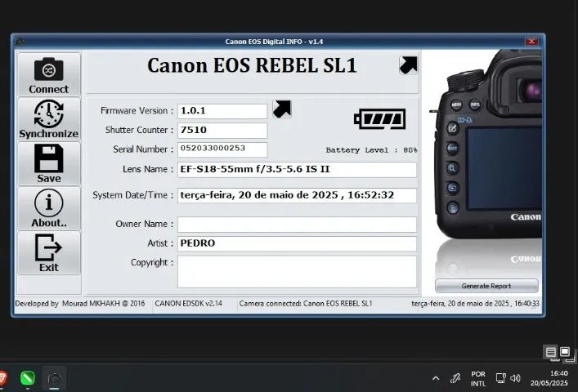
Task: Focus the empty Owner Name field
Action: tap(297, 225)
